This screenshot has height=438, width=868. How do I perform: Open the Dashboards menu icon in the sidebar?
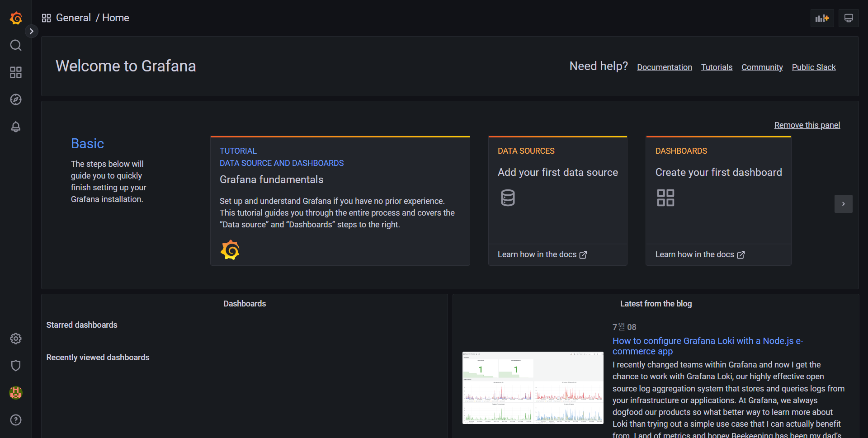point(16,72)
